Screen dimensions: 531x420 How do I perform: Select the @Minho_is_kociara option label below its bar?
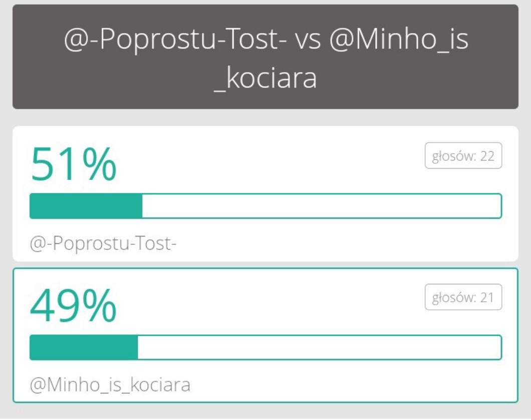pos(110,386)
